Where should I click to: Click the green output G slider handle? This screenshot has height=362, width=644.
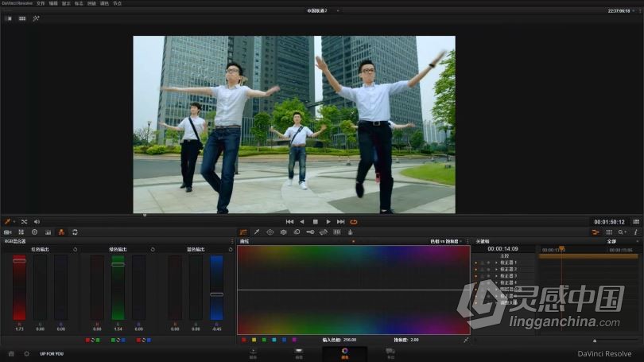pyautogui.click(x=118, y=265)
